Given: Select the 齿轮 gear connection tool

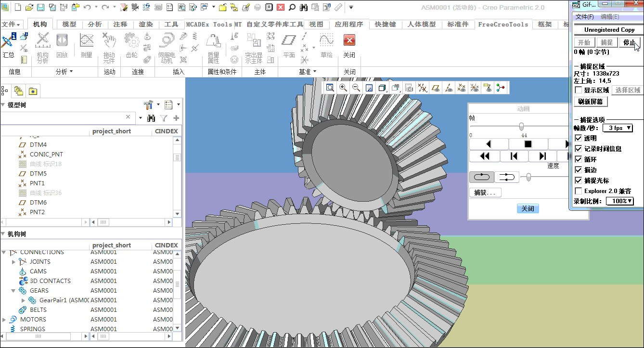Looking at the screenshot, I should coord(131,46).
